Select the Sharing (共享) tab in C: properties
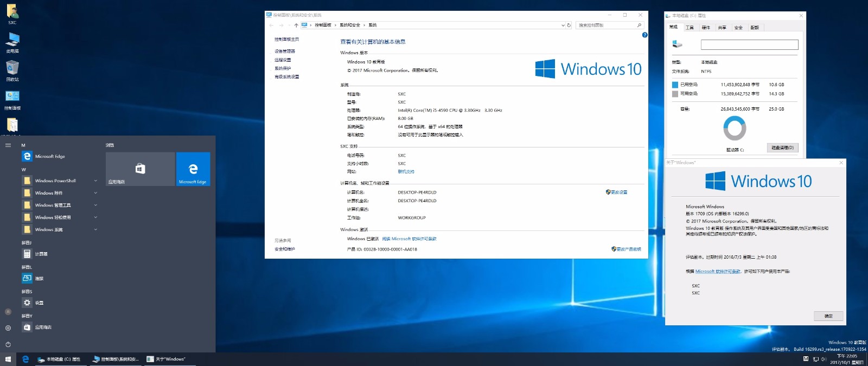Screen dimensions: 868x366 722,28
